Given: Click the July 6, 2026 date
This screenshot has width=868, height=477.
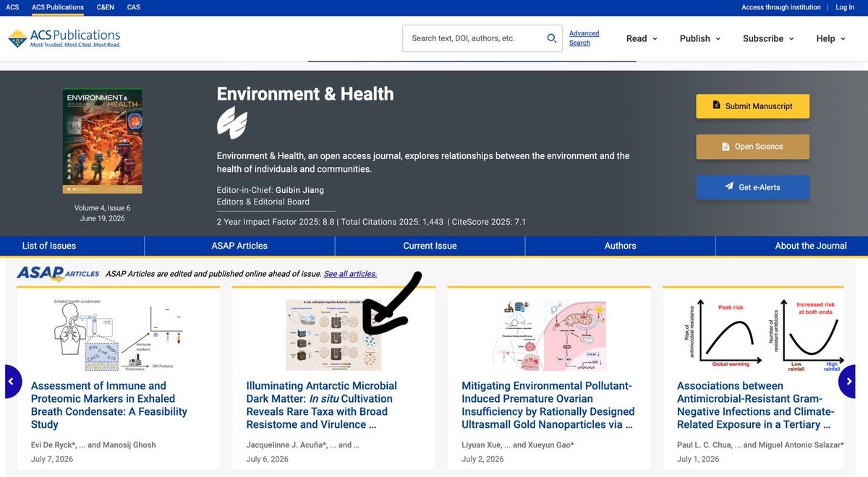Looking at the screenshot, I should point(268,459).
